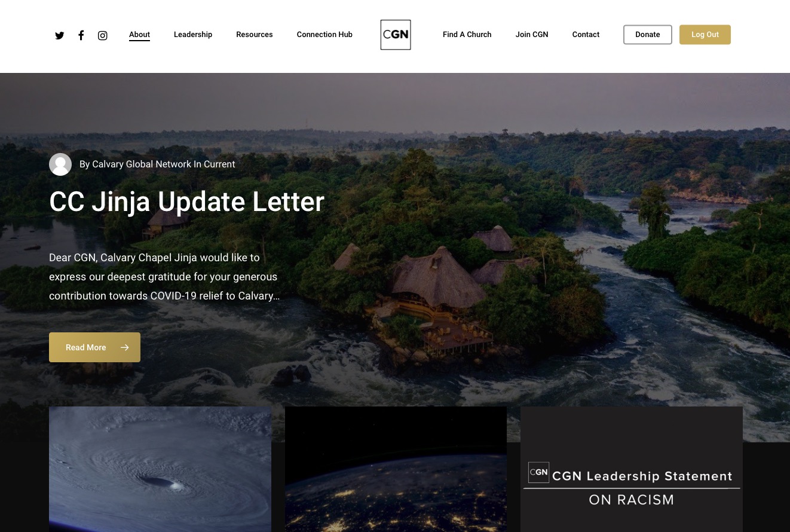The width and height of the screenshot is (790, 532).
Task: Open the Join CGN page
Action: [532, 35]
